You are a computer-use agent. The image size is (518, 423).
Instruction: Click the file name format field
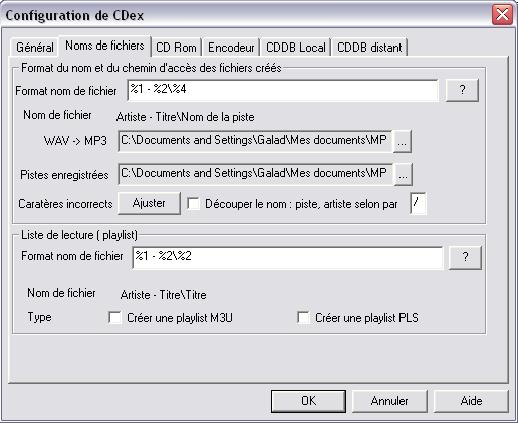pyautogui.click(x=283, y=90)
